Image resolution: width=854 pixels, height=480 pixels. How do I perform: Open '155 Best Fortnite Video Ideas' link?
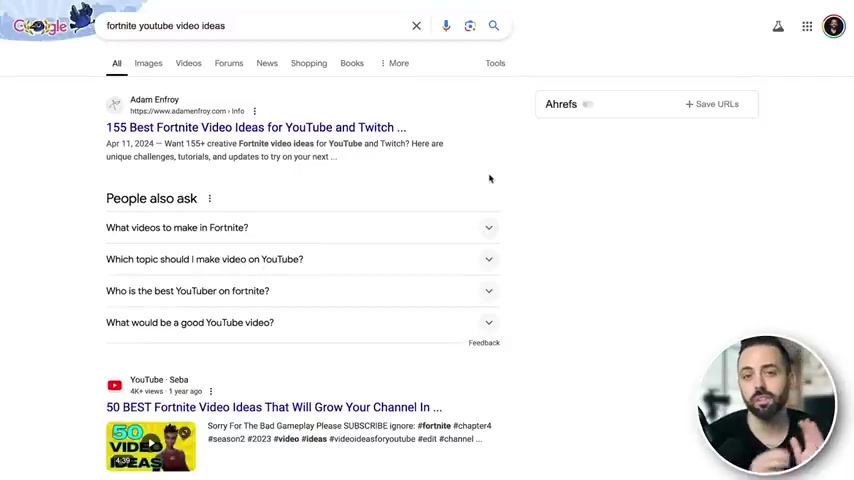point(256,127)
